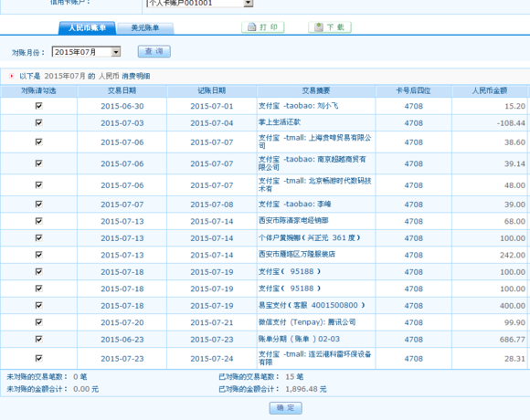
Task: Click the amount 686.77
Action: coord(513,340)
